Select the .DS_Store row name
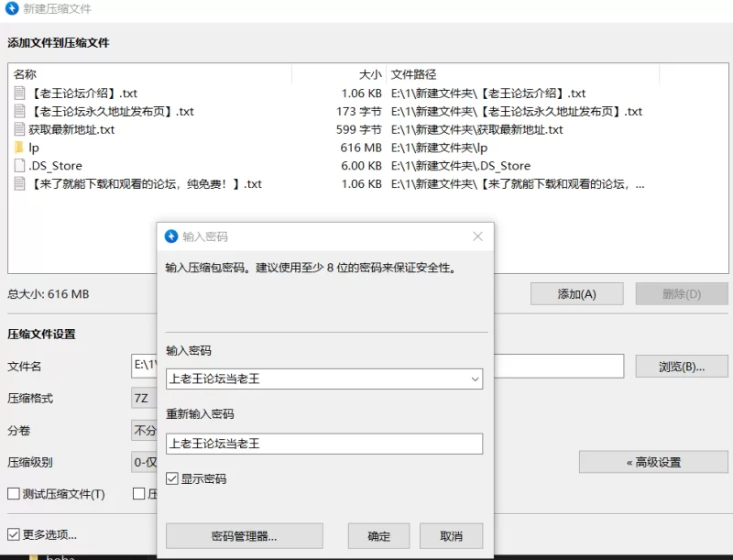Screen dimensions: 733x560 (55, 166)
